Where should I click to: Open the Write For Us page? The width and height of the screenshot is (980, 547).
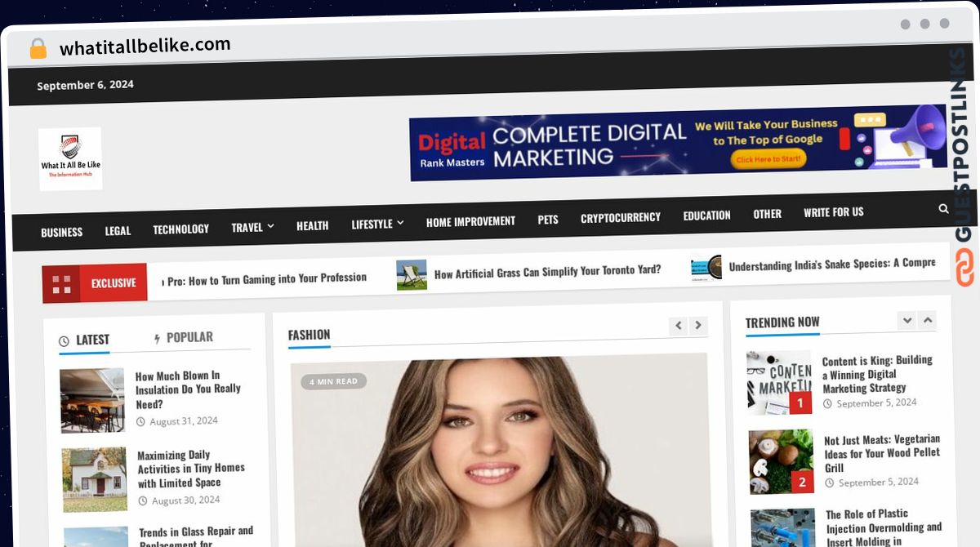834,212
